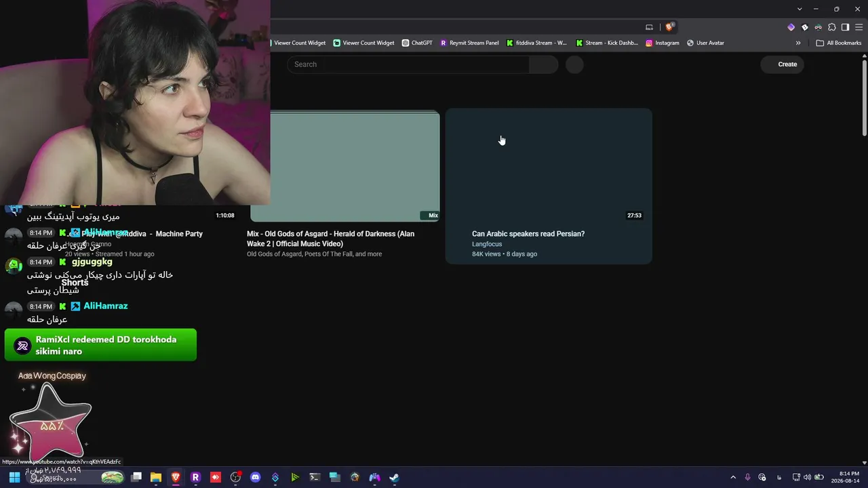The image size is (868, 488).
Task: Click the voice search microphone button
Action: point(574,64)
